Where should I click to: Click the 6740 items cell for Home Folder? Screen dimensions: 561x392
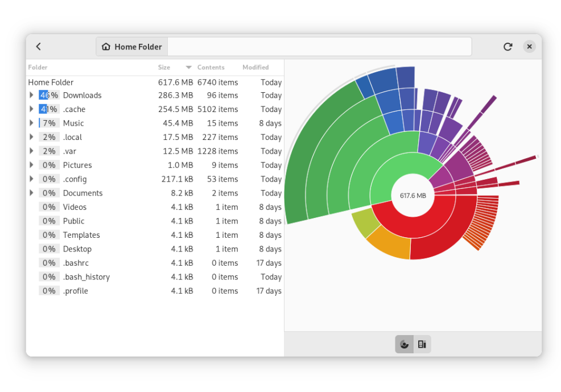[217, 82]
